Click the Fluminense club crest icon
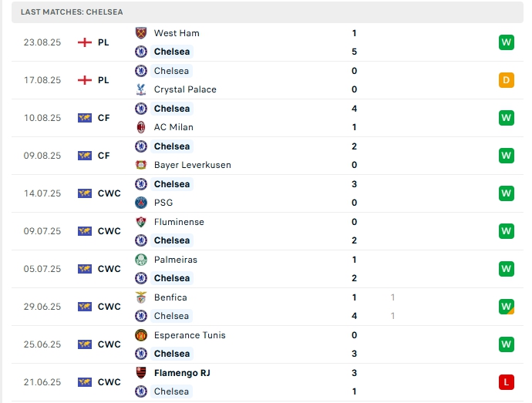 coord(141,222)
